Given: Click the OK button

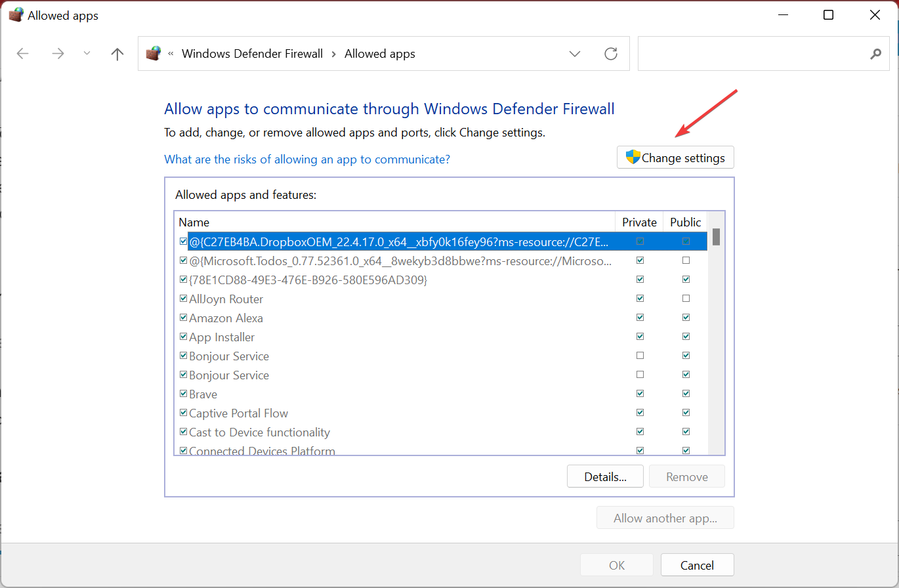Looking at the screenshot, I should click(x=617, y=565).
